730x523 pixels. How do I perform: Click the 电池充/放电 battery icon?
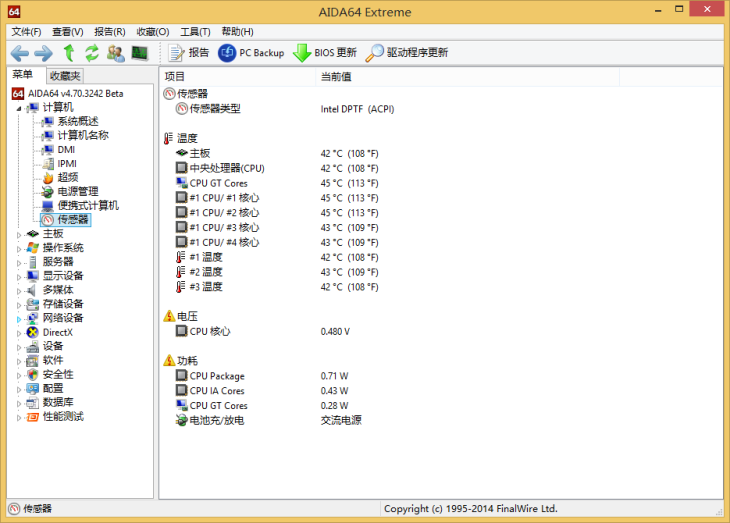[182, 420]
